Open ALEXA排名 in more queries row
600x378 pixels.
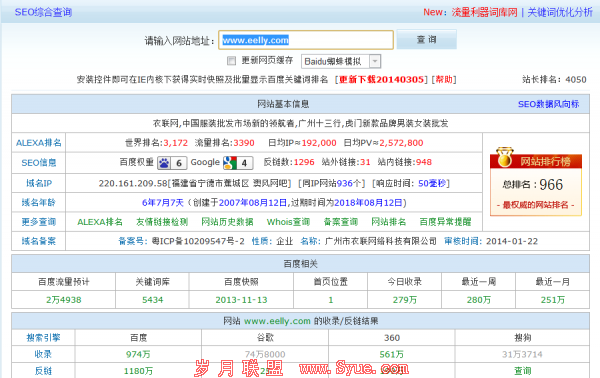point(100,222)
